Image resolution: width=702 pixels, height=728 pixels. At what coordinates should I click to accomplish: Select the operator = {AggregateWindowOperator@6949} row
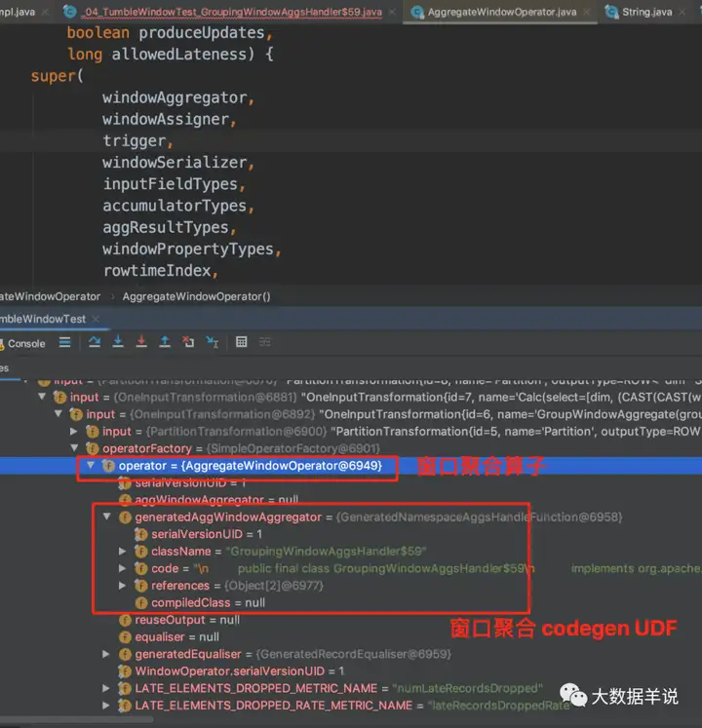[351, 466]
